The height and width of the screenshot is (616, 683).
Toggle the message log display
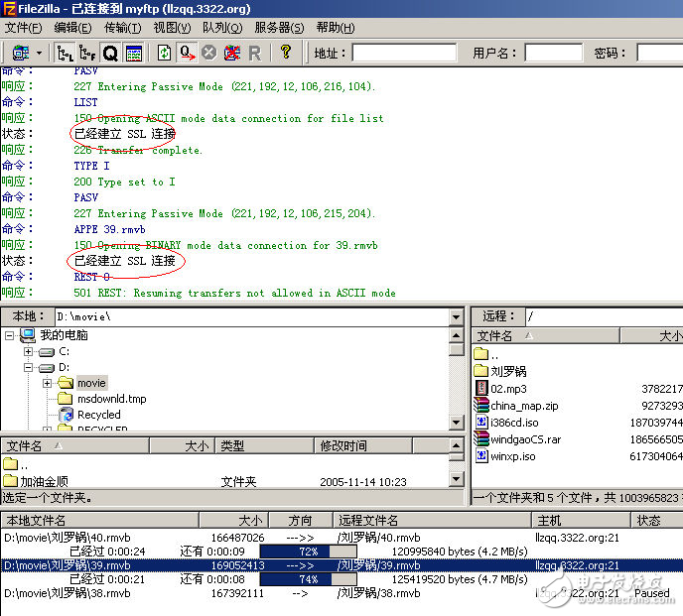pos(134,54)
